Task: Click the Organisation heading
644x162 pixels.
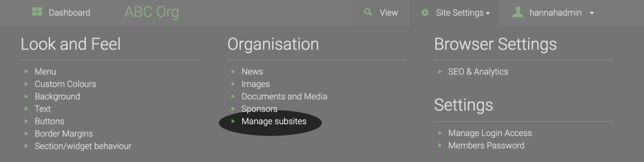Action: click(273, 44)
